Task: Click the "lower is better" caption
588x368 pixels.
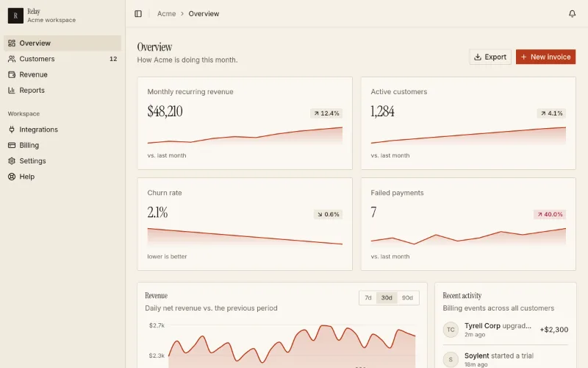Action: 167,256
